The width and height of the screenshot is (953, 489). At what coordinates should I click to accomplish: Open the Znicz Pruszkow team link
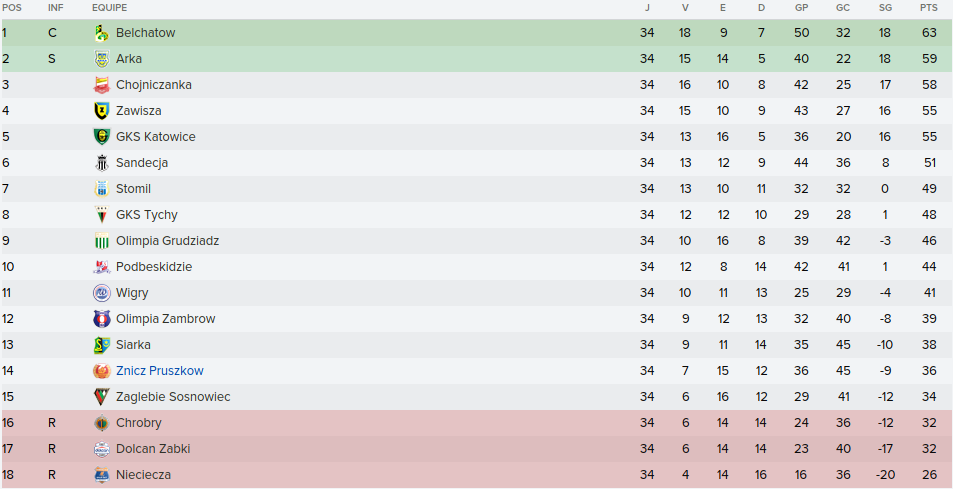pyautogui.click(x=159, y=371)
